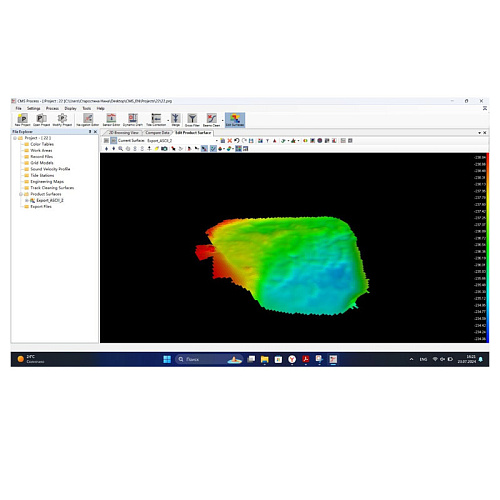
Task: Toggle the highlighted Edit Surfaces button
Action: tap(235, 120)
